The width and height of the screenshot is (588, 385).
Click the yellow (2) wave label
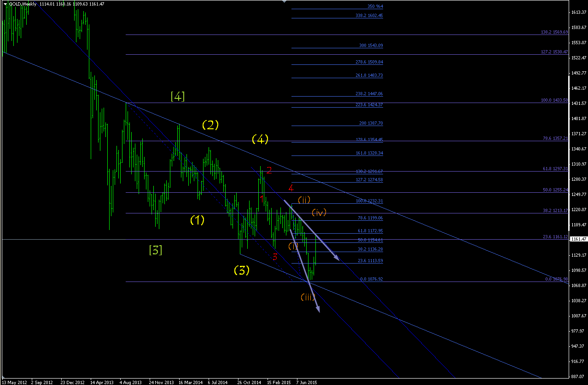210,124
